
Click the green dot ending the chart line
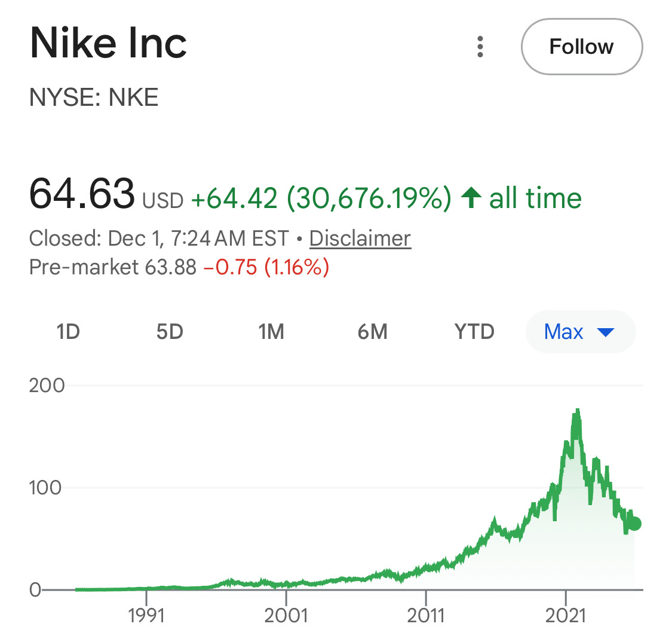coord(634,523)
